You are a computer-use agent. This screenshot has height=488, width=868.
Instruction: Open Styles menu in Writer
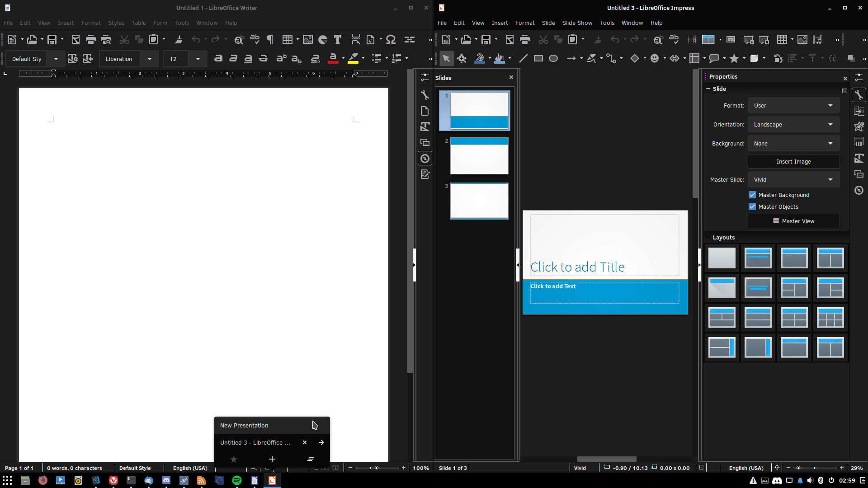[x=116, y=23]
